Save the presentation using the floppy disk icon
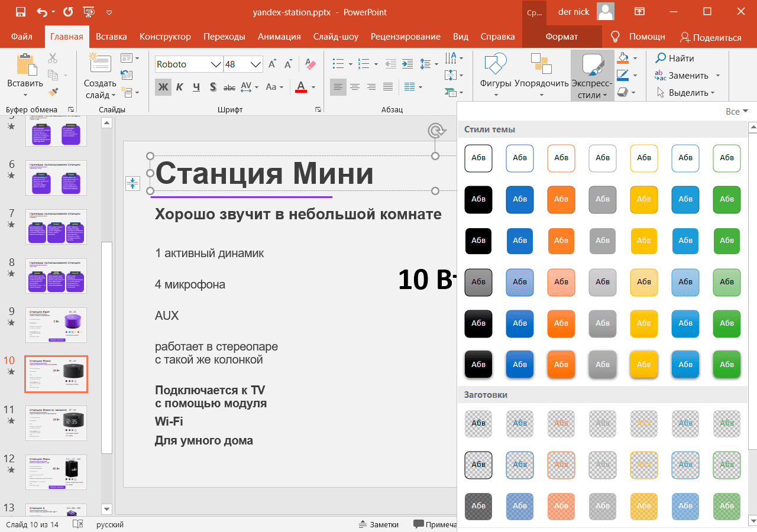 point(20,11)
